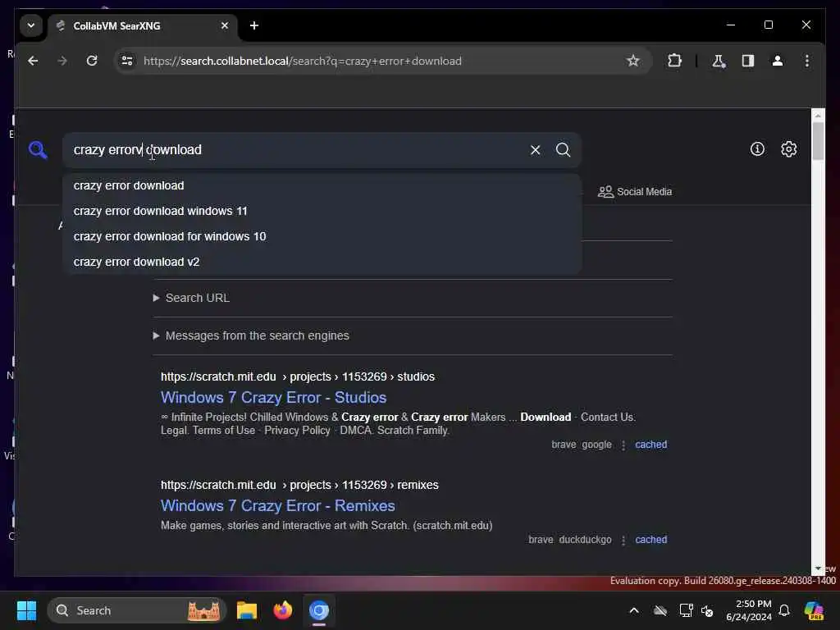Open the About info icon

pyautogui.click(x=757, y=149)
